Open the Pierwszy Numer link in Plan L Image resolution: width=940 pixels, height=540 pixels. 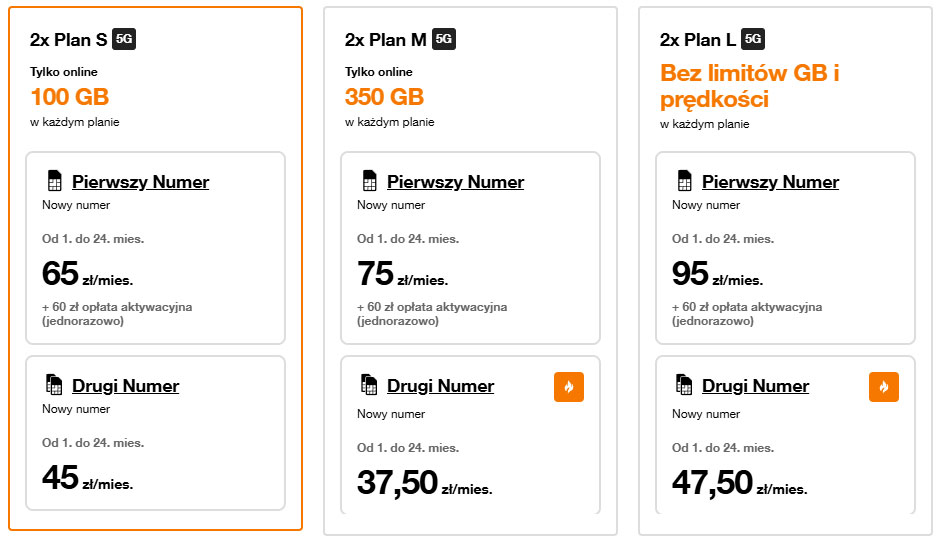[x=770, y=182]
